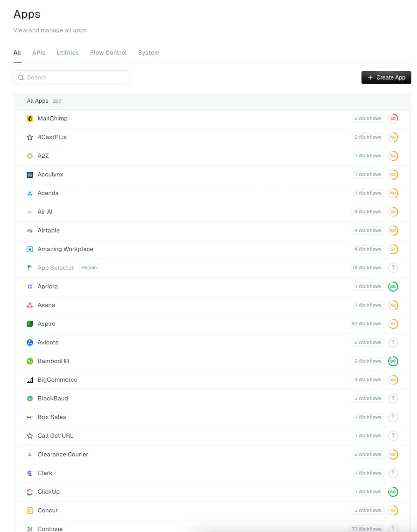
Task: Open Avionte's 5 Workflows badge
Action: (368, 342)
